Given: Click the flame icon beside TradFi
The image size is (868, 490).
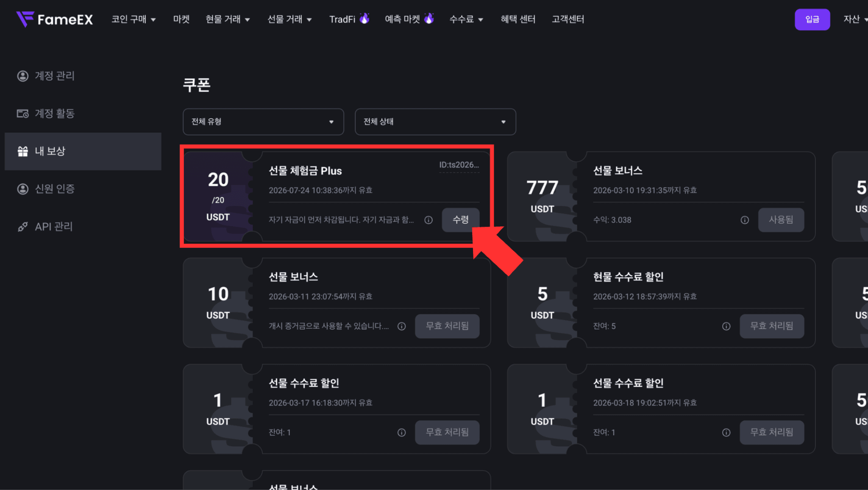Looking at the screenshot, I should (364, 19).
